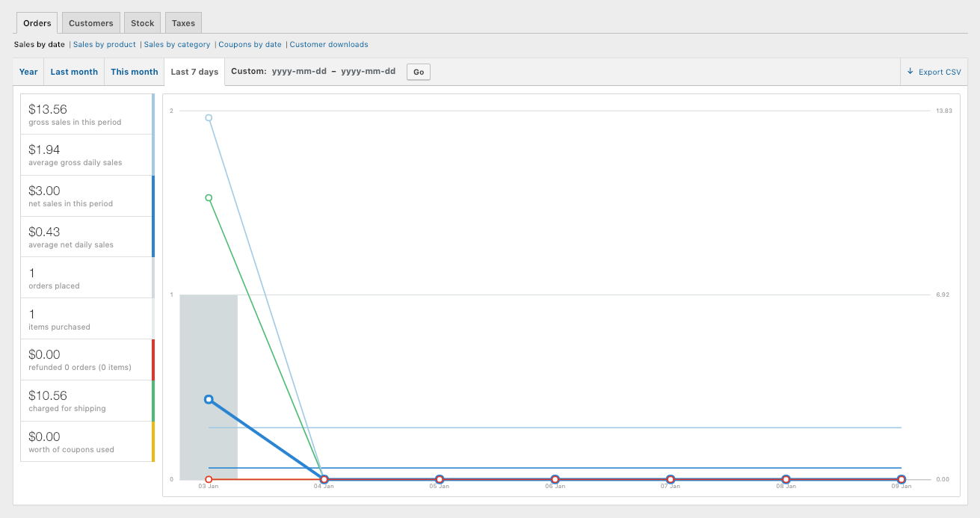Image resolution: width=980 pixels, height=518 pixels.
Task: Highlight items purchased legend item
Action: 87,318
